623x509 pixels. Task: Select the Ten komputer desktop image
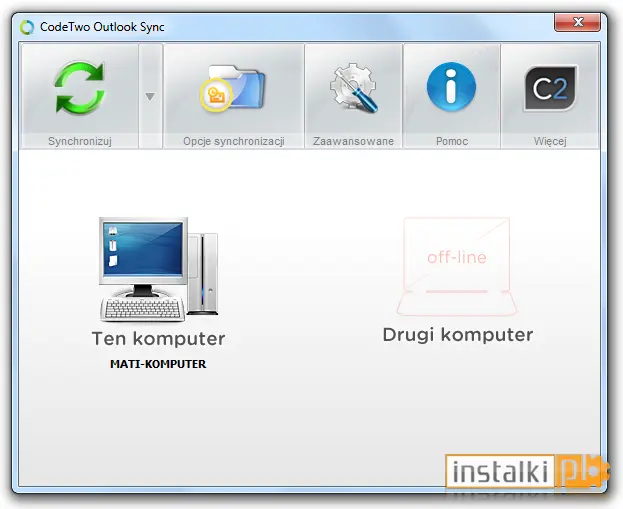[x=159, y=269]
